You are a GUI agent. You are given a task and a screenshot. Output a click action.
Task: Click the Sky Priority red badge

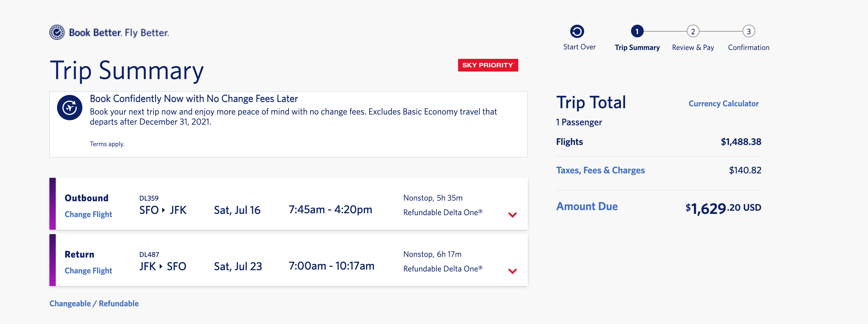(488, 65)
